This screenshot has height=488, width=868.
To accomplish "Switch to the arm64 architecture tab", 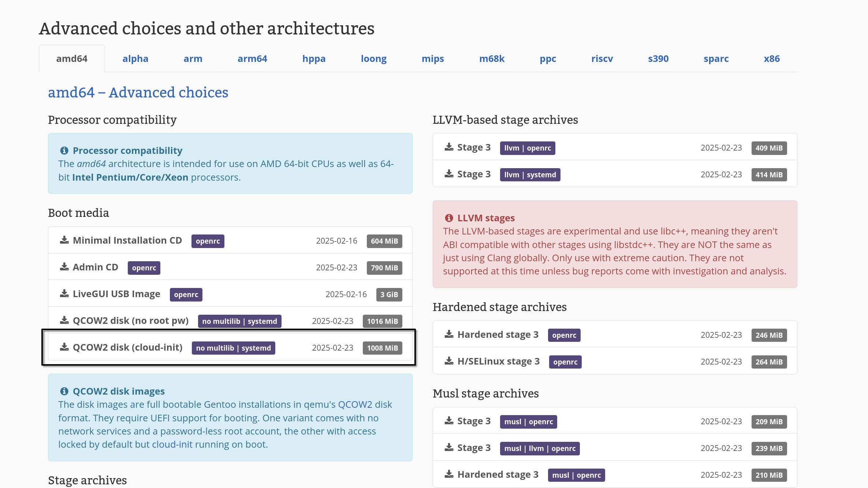I will (252, 59).
